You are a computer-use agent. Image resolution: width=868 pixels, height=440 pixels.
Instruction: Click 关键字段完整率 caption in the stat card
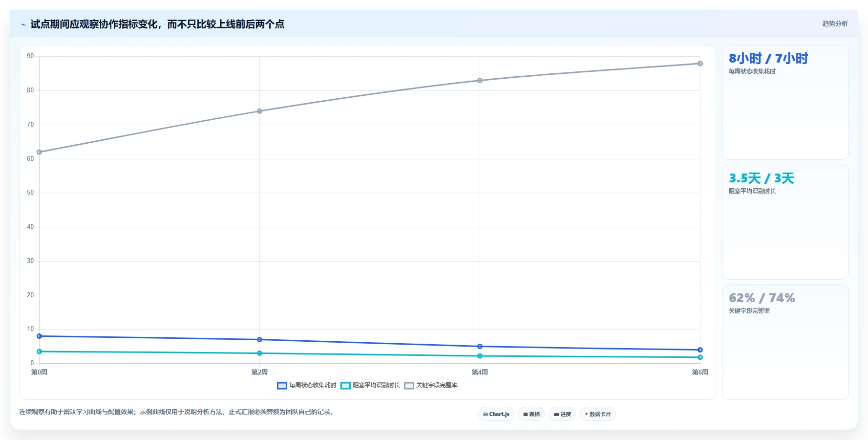[x=749, y=311]
